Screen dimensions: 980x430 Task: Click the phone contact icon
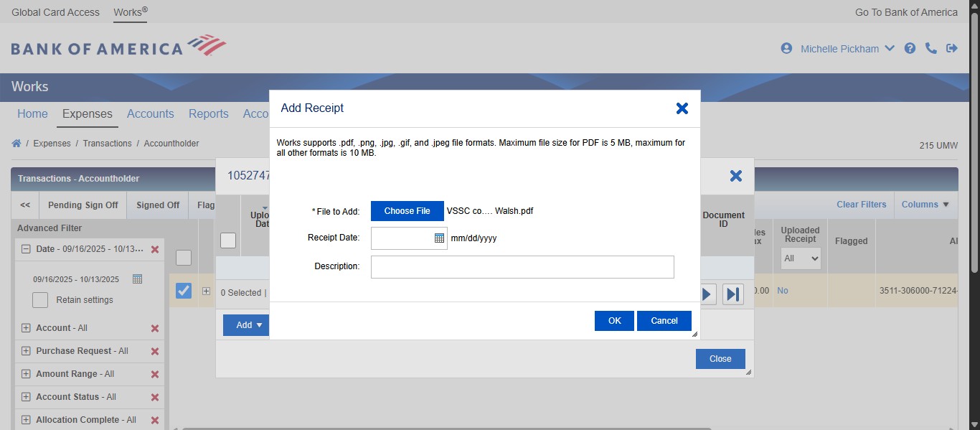(x=931, y=48)
